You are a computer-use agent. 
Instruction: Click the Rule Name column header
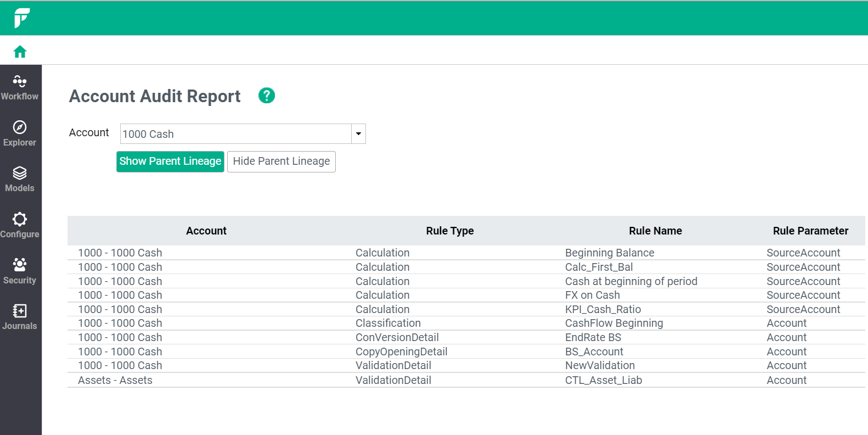pos(655,231)
